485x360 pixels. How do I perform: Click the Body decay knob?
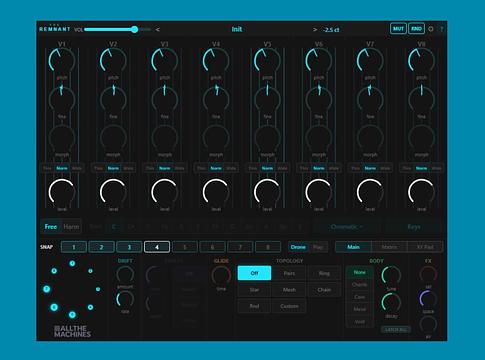391,303
